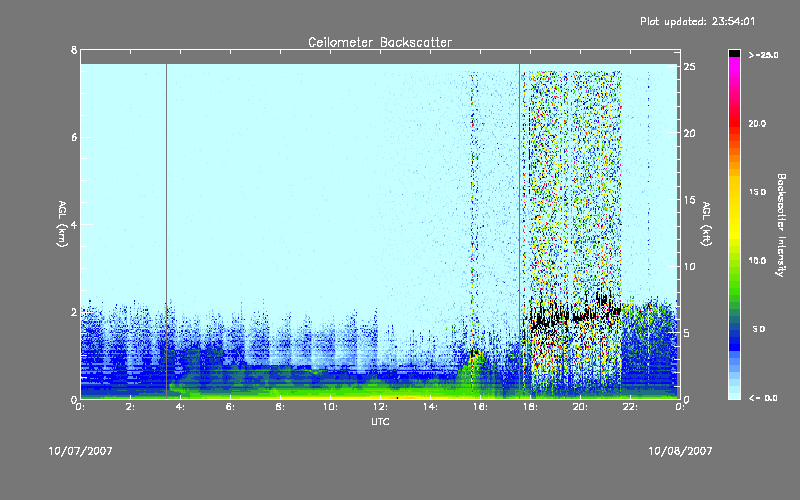800x500 pixels.
Task: Click the gray vertical line near 17:30 UTC
Action: pos(519,231)
